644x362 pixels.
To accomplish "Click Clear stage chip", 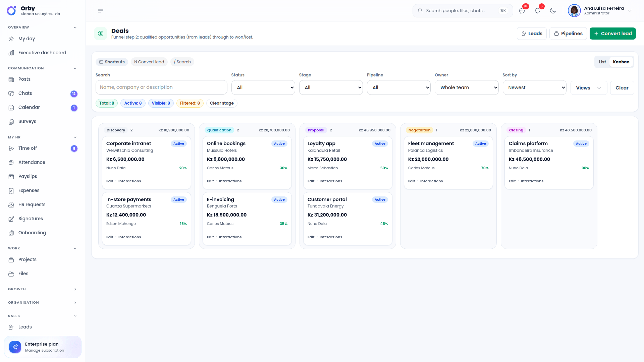I will click(222, 103).
